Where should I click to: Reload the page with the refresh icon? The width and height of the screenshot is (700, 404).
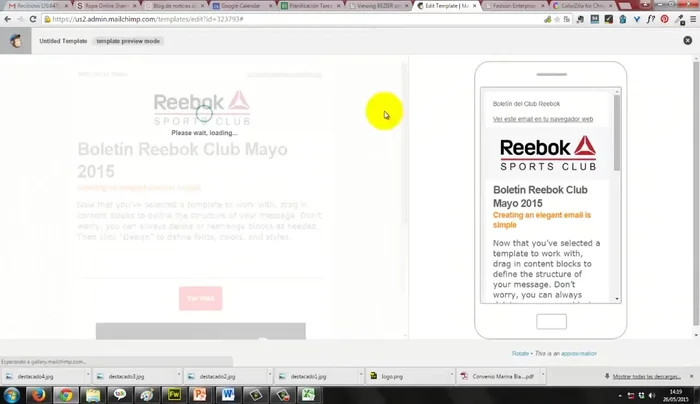(x=33, y=19)
